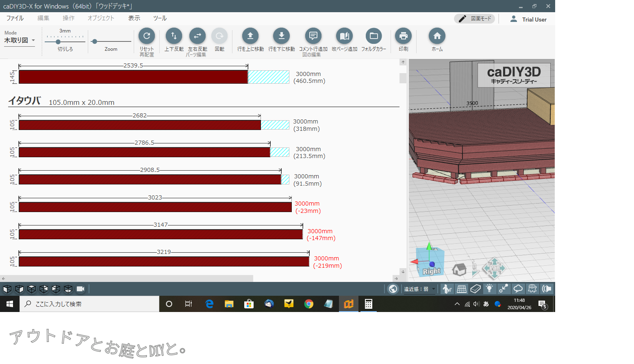The height and width of the screenshot is (364, 634).
Task: Flip parts vertically with 上下反転
Action: pos(174,36)
